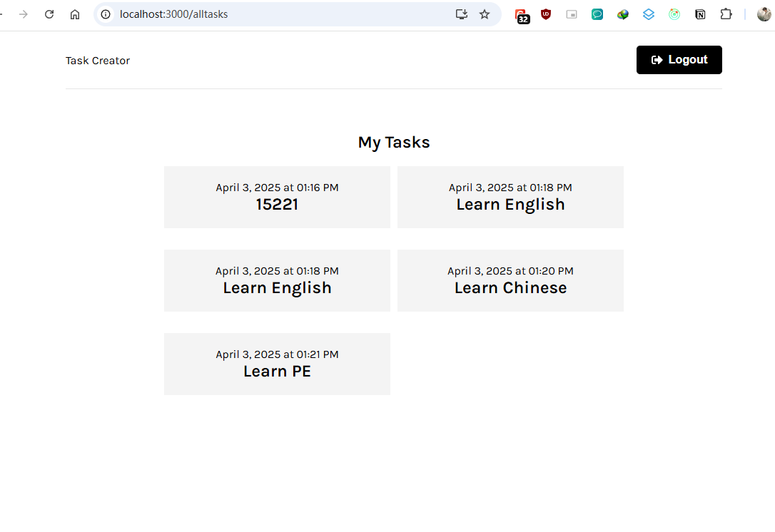The width and height of the screenshot is (775, 532).
Task: Bookmark this page with the star icon
Action: (485, 14)
